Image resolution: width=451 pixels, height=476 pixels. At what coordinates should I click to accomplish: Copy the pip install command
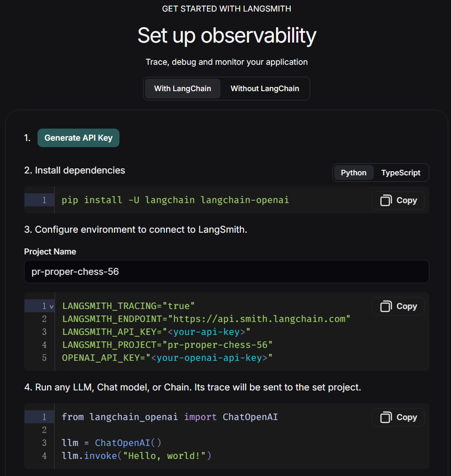coord(398,200)
